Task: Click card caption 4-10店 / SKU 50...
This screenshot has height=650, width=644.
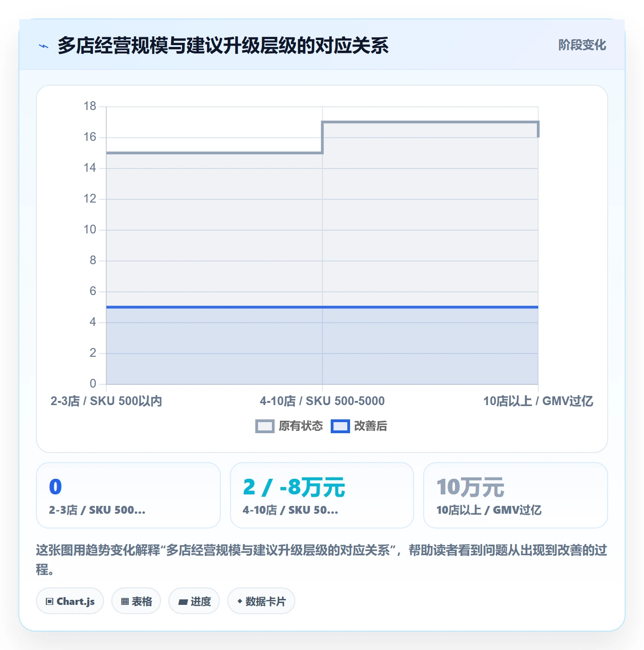Action: tap(290, 510)
